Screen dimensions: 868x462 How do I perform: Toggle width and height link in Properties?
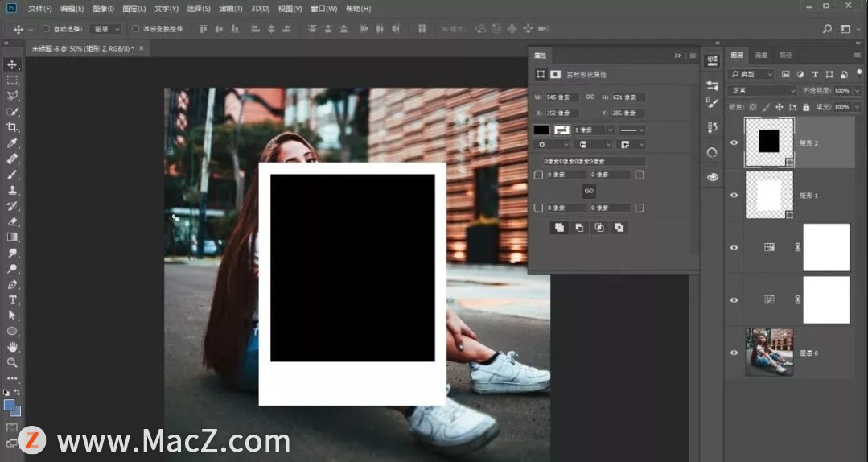(590, 97)
